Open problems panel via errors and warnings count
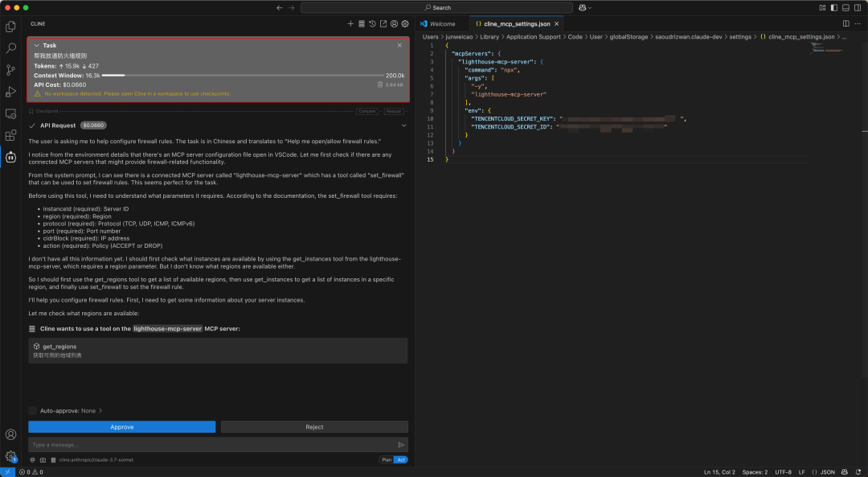 31,472
